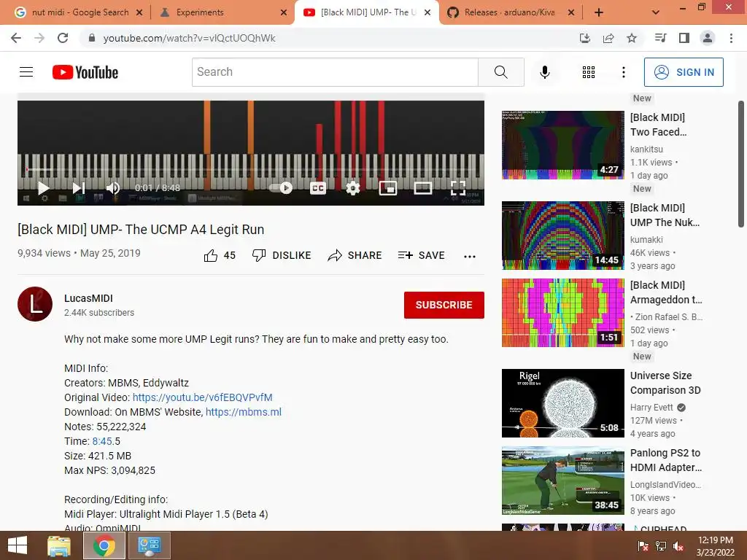Install app icon in address bar
Screen dimensions: 747x560
click(x=585, y=38)
